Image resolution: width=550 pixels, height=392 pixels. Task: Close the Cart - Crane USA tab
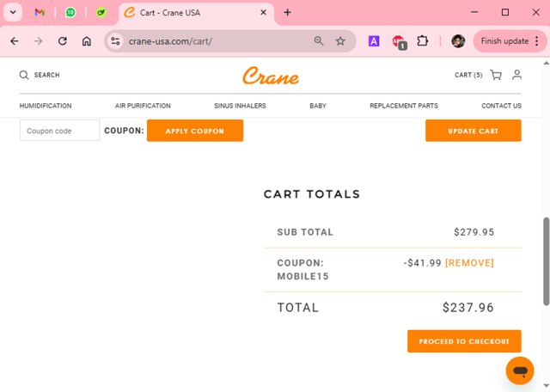[x=263, y=13]
